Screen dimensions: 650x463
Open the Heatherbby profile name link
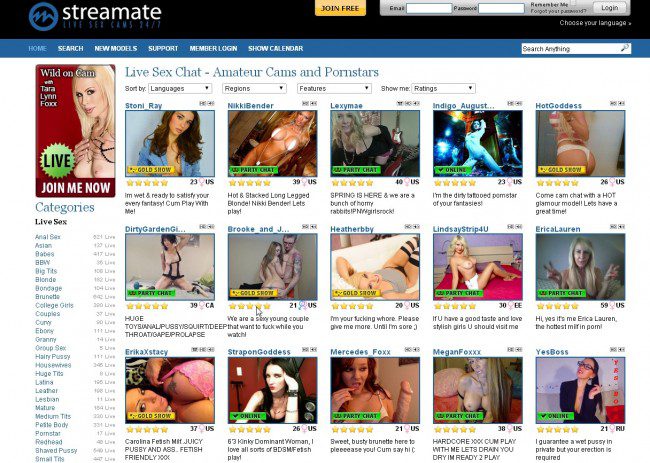point(352,229)
